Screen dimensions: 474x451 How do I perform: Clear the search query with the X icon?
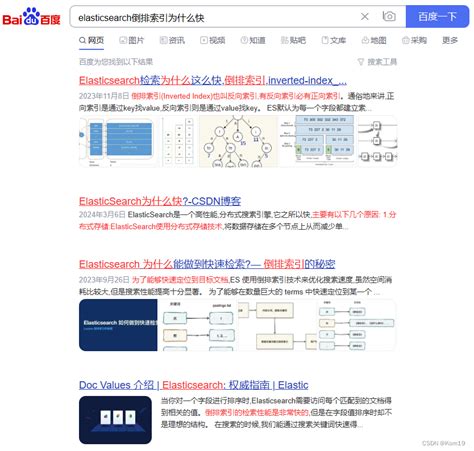(x=365, y=16)
